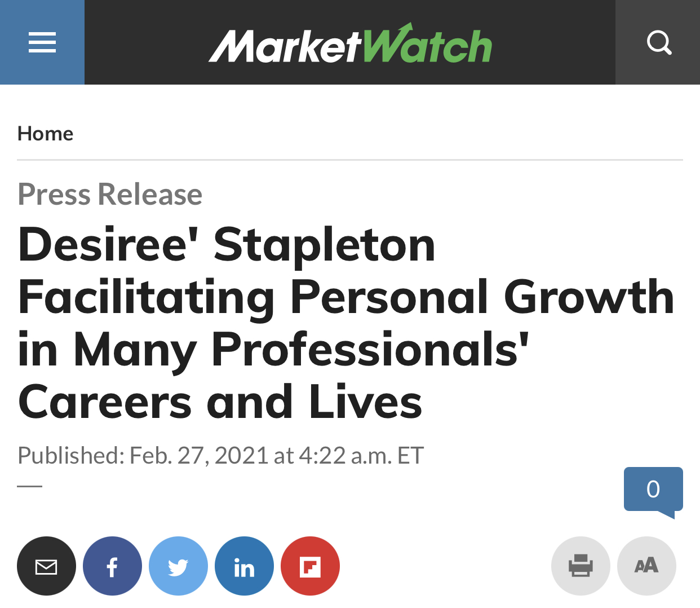This screenshot has width=700, height=608.
Task: Share article via email envelope icon
Action: pos(46,566)
